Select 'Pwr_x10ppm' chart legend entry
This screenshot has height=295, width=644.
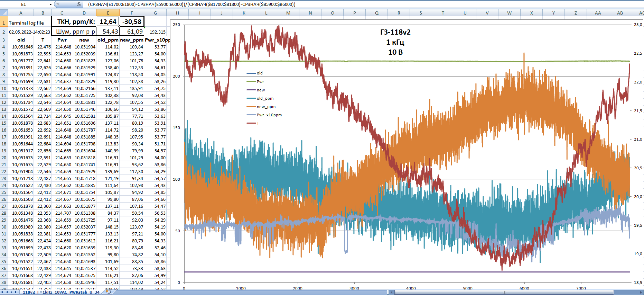pyautogui.click(x=264, y=115)
